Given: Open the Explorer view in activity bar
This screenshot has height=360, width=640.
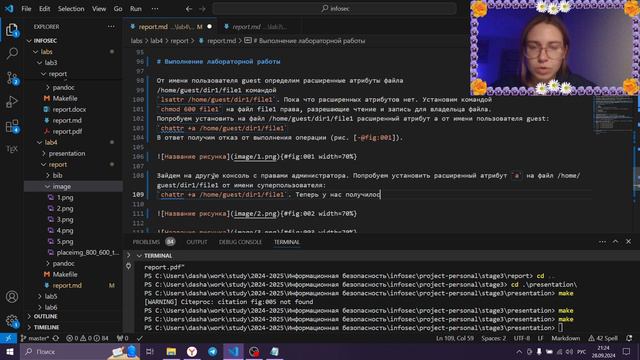Looking at the screenshot, I should (12, 30).
